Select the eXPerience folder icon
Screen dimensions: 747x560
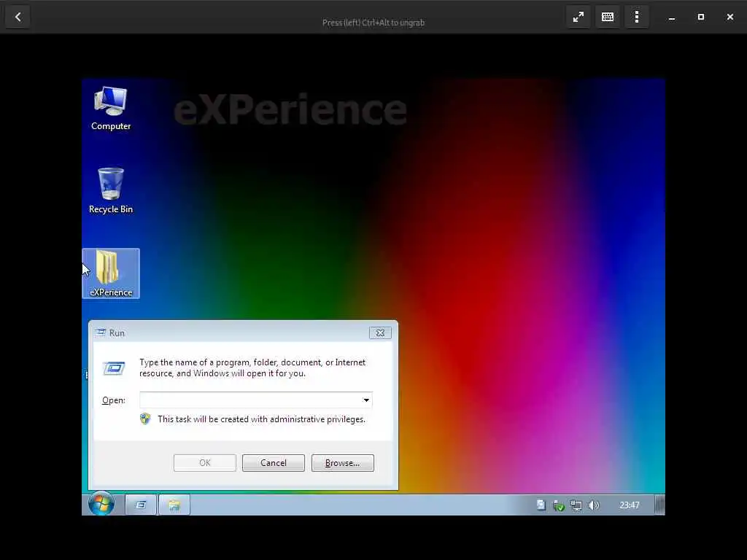111,273
